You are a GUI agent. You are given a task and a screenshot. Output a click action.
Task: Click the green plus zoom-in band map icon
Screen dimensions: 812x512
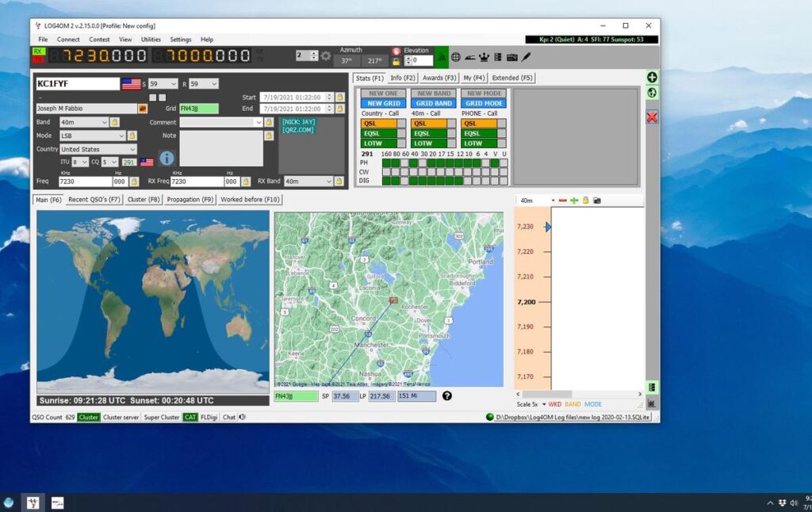[x=574, y=201]
